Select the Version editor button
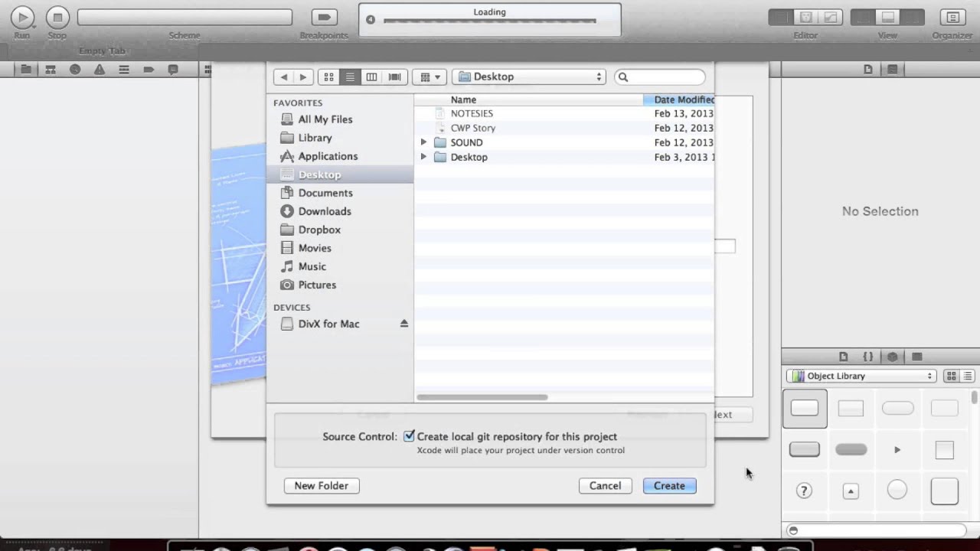980x551 pixels. tap(831, 17)
